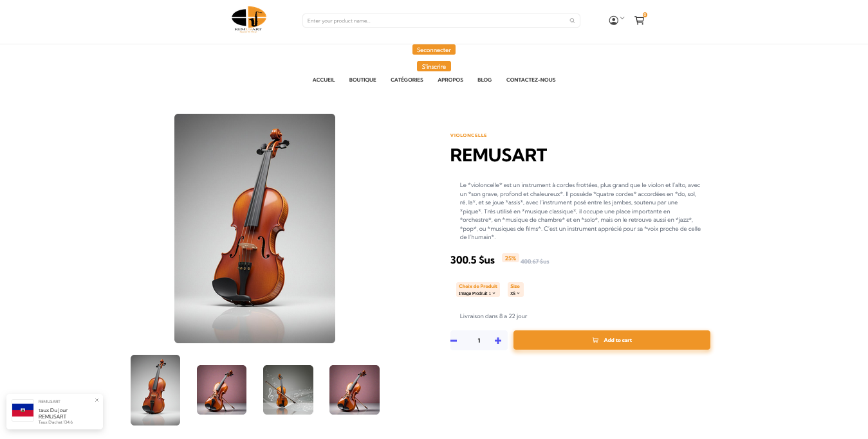868x439 pixels.
Task: Close the taux du jour popup
Action: coord(97,400)
